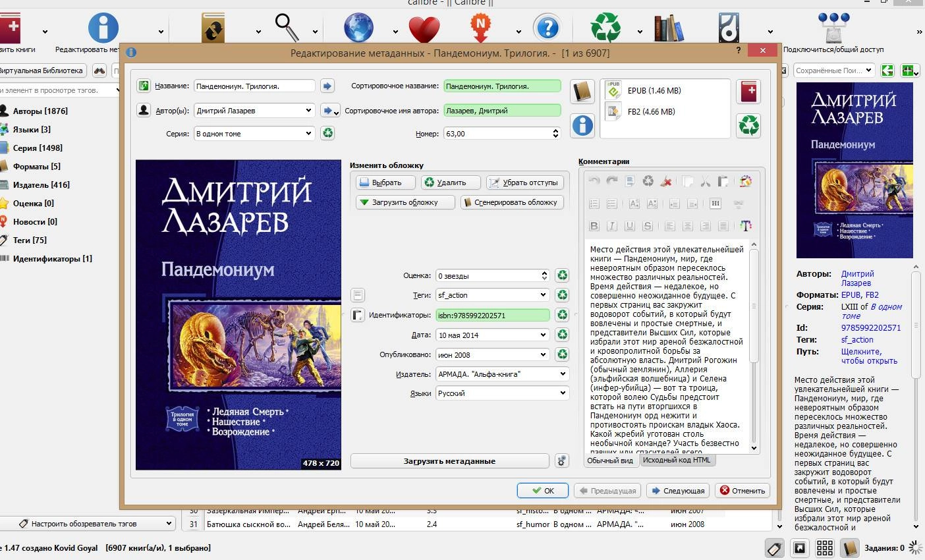This screenshot has height=560, width=925.
Task: Paste ISBN icon left of Идентификаторы
Action: point(357,315)
